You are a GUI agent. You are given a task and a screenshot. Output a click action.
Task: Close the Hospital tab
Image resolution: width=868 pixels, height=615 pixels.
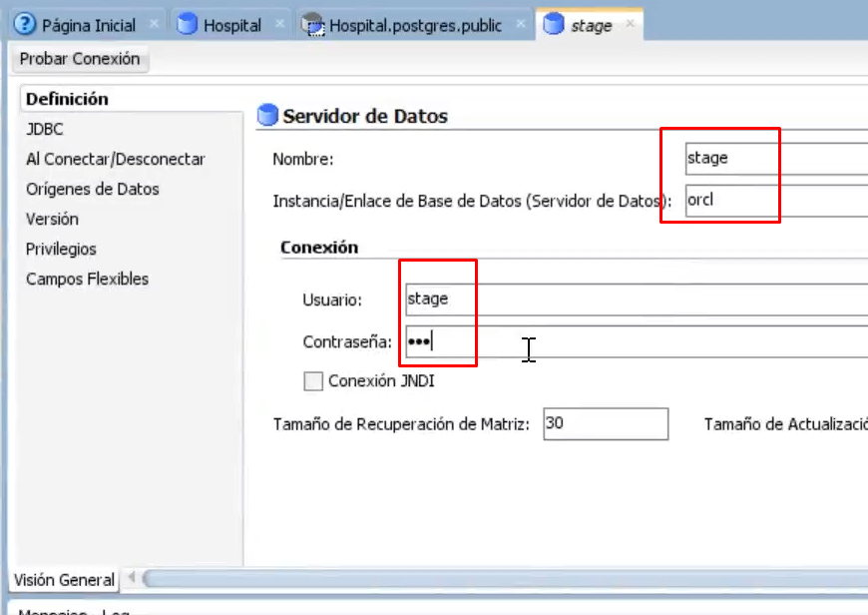coord(279,23)
